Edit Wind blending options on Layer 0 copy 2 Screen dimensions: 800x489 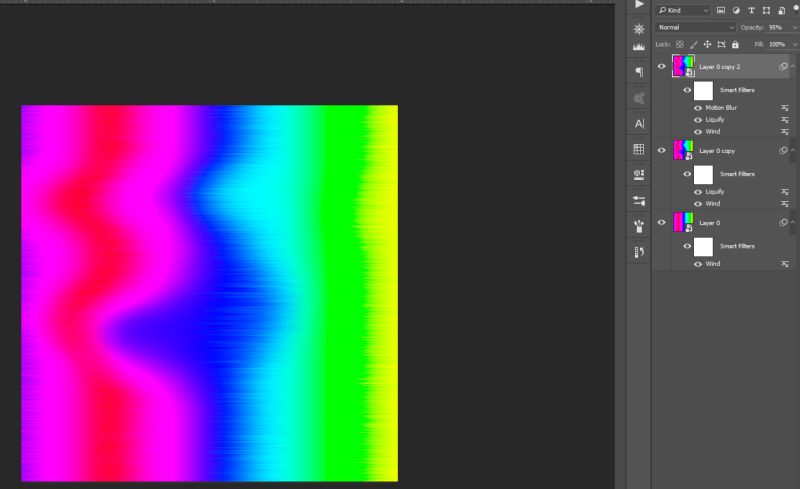coord(785,132)
